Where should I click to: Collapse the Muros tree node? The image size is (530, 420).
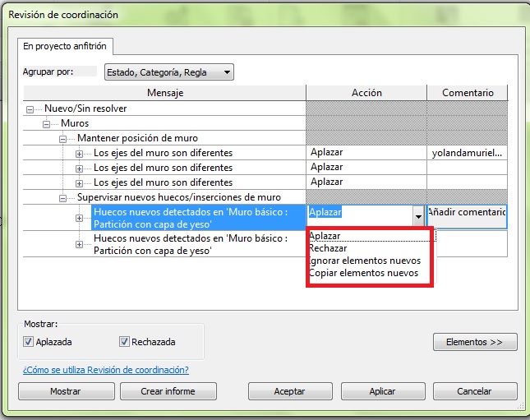coord(47,123)
